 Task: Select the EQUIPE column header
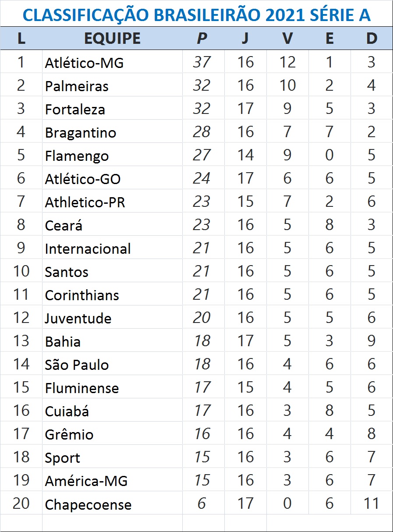(112, 39)
